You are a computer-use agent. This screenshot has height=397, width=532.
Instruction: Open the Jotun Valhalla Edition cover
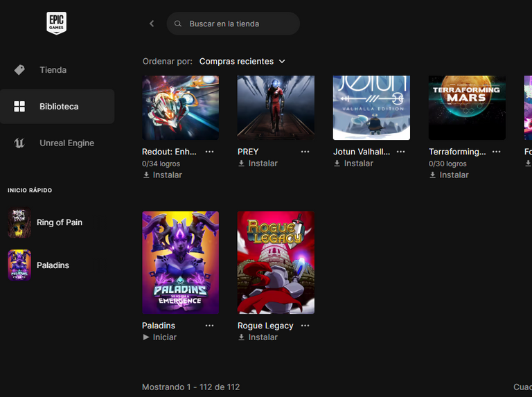371,107
